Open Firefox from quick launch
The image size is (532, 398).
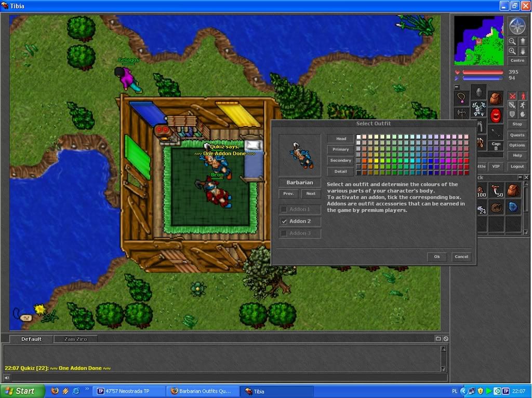[55, 391]
